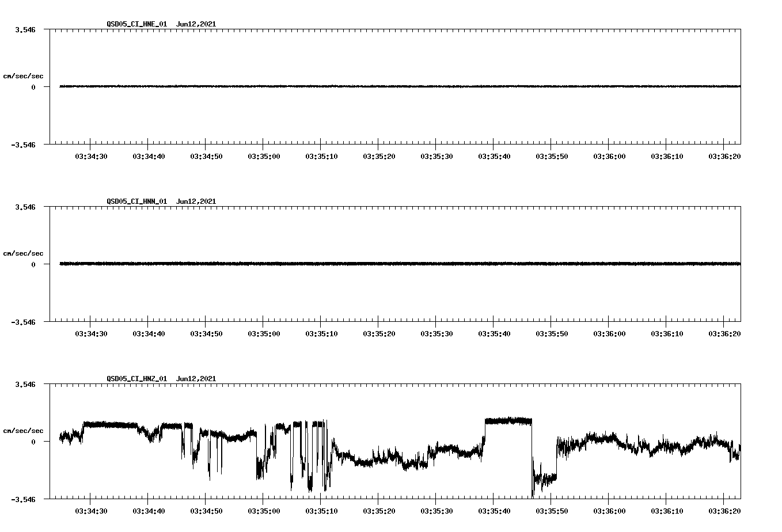Pick 03:35:40 time label beneath the HNZ plot
This screenshot has height=532, width=782.
coord(494,511)
